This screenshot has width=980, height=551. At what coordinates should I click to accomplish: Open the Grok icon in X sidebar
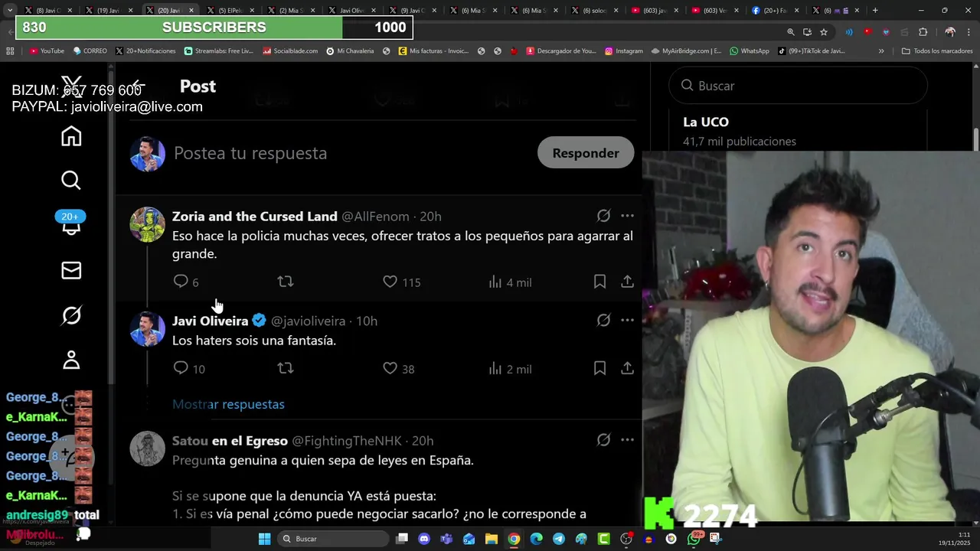pyautogui.click(x=71, y=315)
